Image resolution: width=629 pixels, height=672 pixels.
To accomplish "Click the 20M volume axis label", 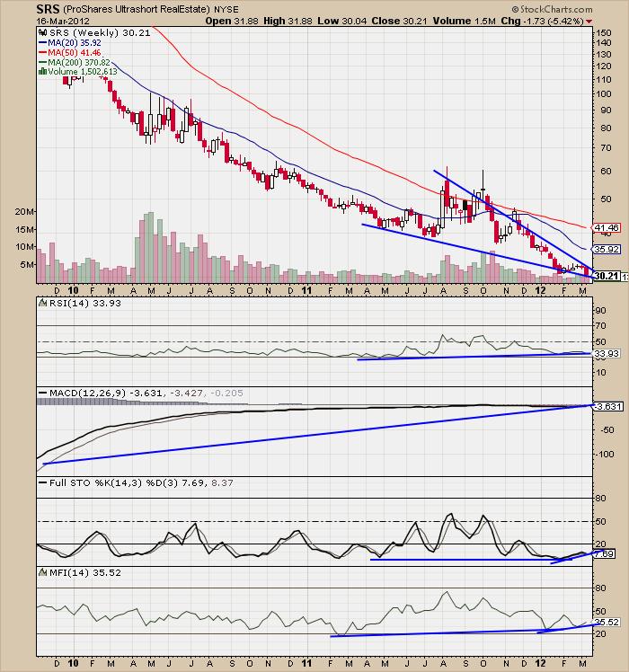I will pos(25,212).
